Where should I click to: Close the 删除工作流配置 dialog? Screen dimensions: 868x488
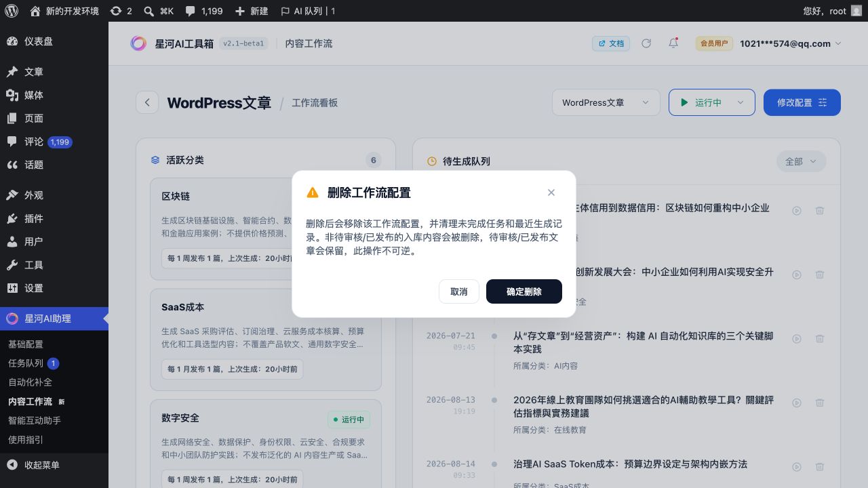tap(551, 192)
